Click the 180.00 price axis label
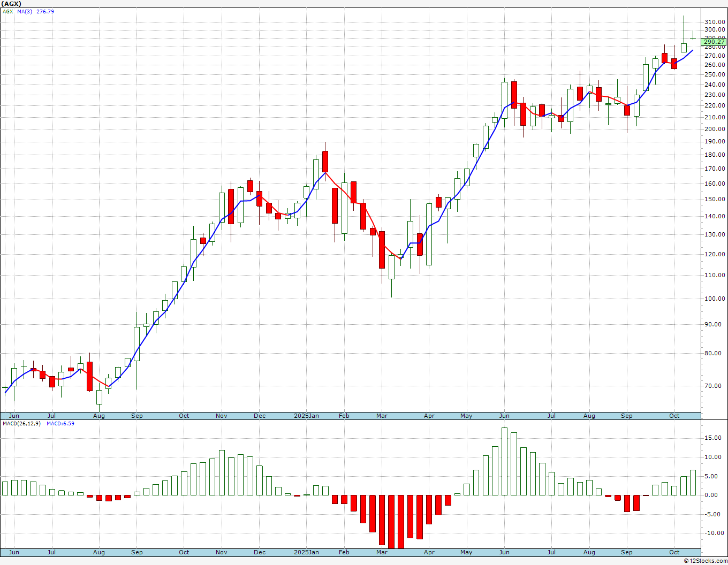728x565 pixels. pyautogui.click(x=715, y=155)
